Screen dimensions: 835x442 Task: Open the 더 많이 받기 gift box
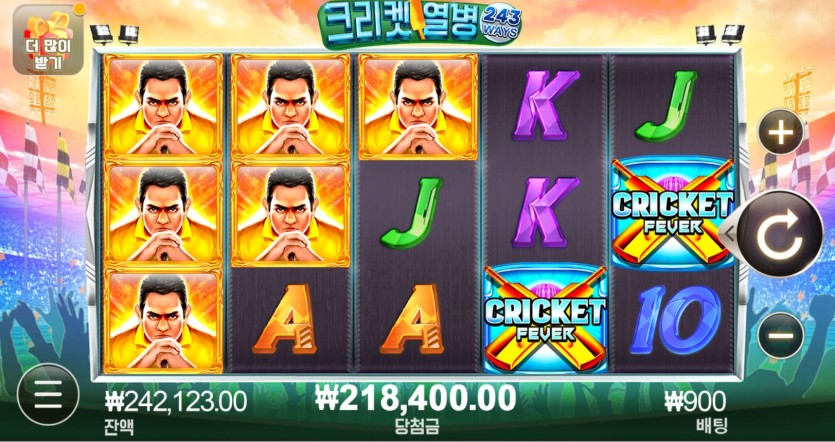[48, 39]
